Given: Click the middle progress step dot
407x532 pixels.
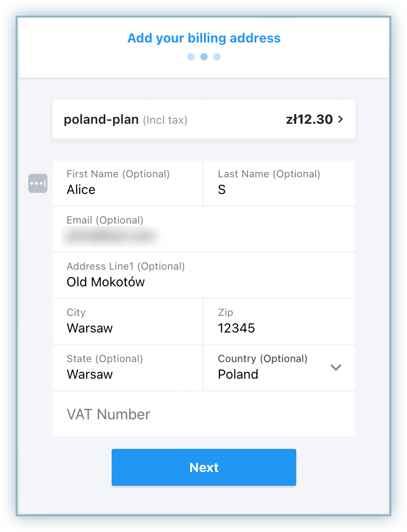Looking at the screenshot, I should coord(204,57).
